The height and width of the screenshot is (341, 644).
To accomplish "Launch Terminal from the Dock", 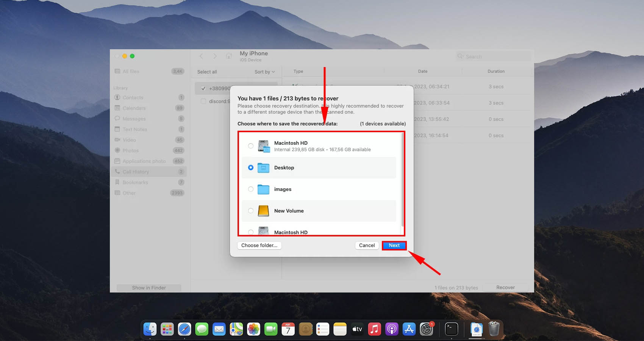I will 451,329.
